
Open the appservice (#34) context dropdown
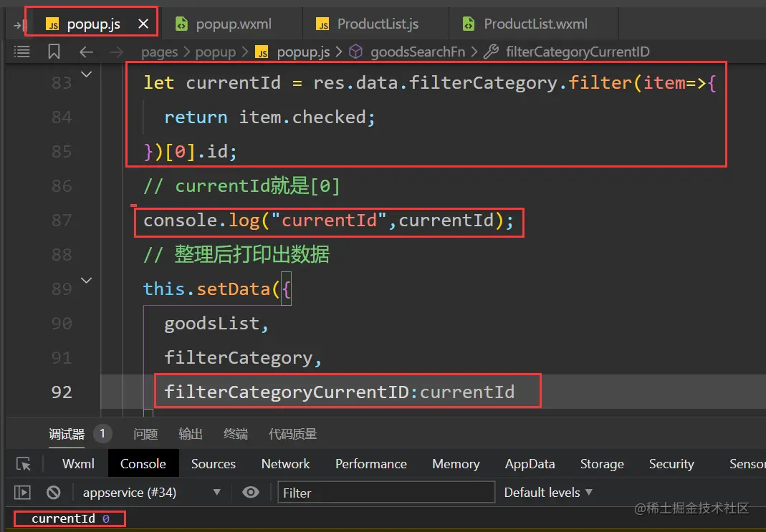[x=151, y=493]
